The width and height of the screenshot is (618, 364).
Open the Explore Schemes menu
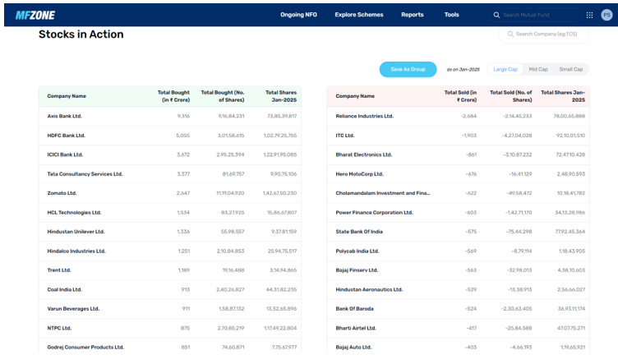(359, 15)
